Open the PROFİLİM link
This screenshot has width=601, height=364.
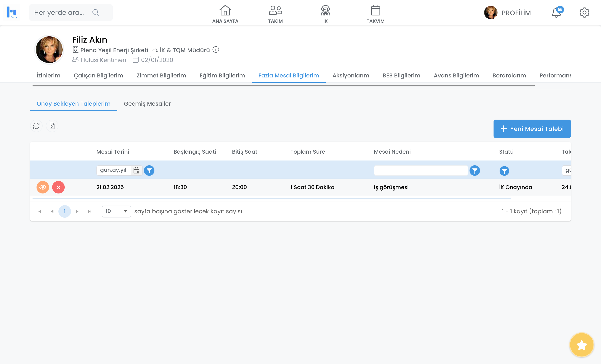(x=516, y=13)
